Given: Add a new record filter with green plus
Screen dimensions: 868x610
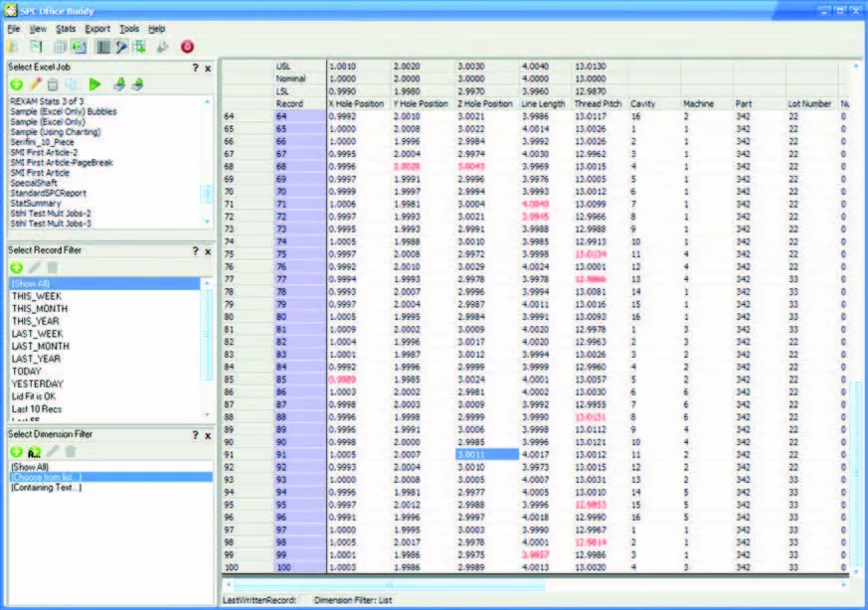Looking at the screenshot, I should coord(17,267).
